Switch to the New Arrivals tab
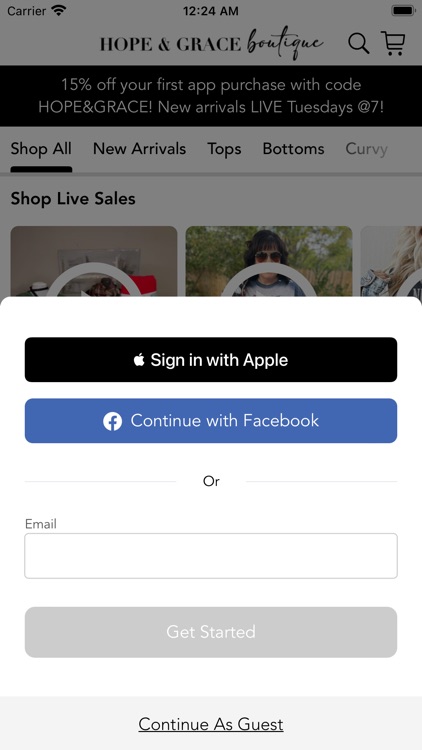 pyautogui.click(x=139, y=149)
